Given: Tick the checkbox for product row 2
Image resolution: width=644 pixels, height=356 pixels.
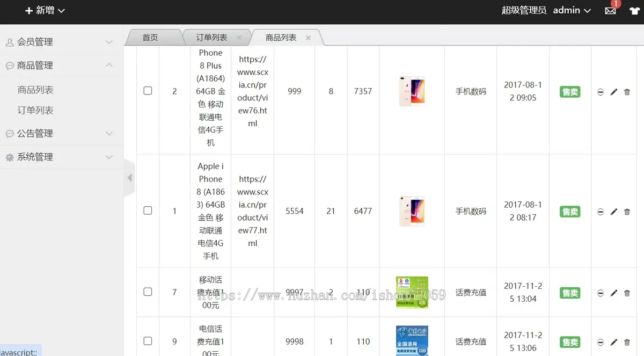Looking at the screenshot, I should coord(148,91).
